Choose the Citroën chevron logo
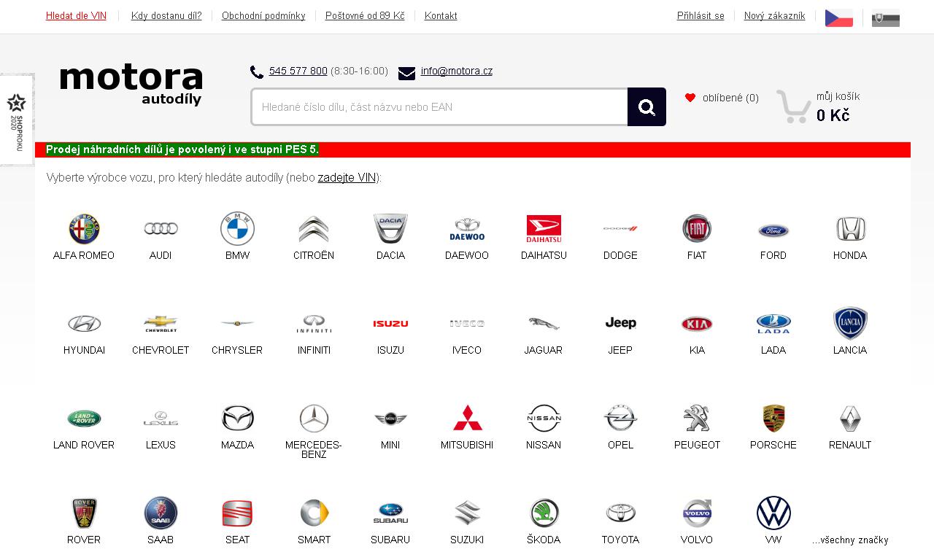The width and height of the screenshot is (934, 560). [314, 229]
